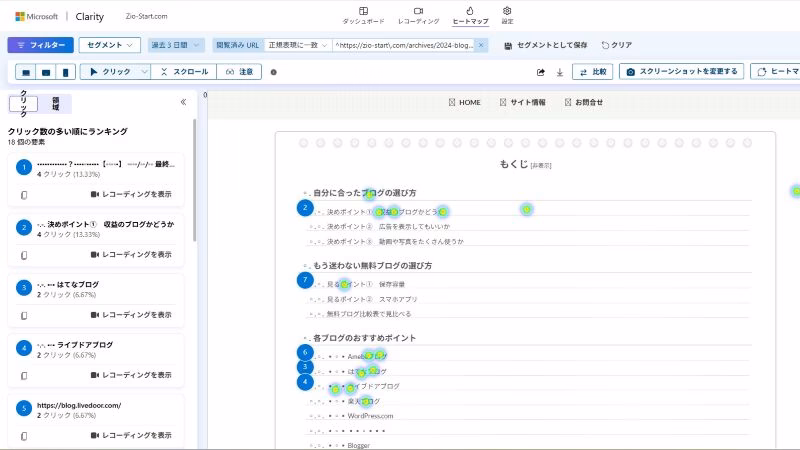Expand the 正規表現に一致 match type dropdown
The width and height of the screenshot is (800, 450).
coord(298,45)
